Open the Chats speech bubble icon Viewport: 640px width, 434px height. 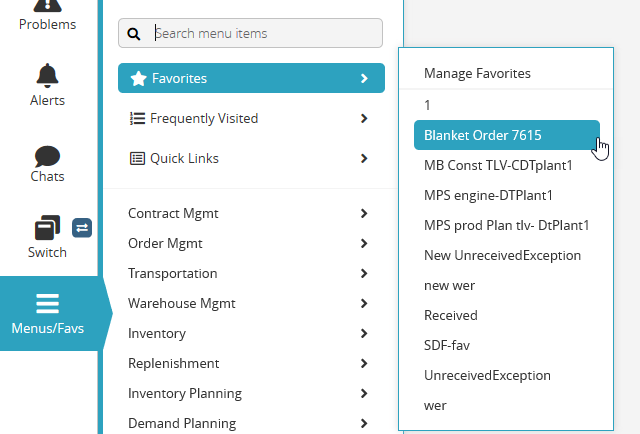pos(47,156)
